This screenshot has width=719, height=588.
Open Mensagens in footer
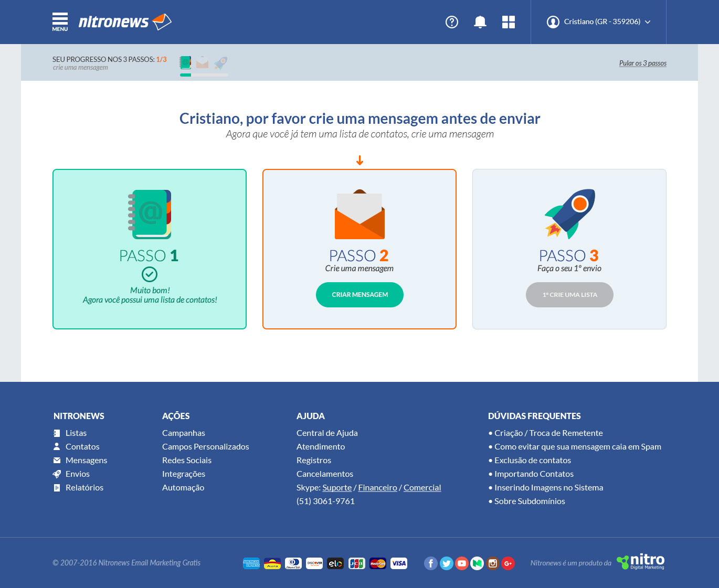click(80, 461)
